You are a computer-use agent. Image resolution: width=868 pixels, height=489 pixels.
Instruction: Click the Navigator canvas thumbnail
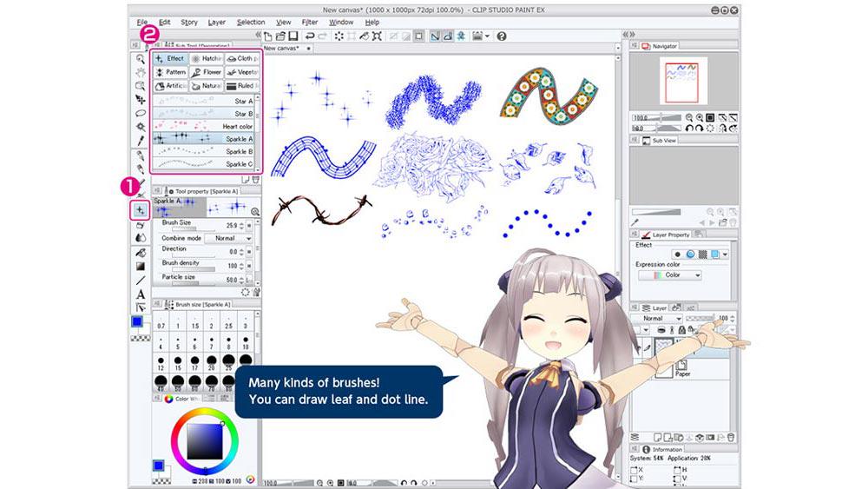point(682,82)
